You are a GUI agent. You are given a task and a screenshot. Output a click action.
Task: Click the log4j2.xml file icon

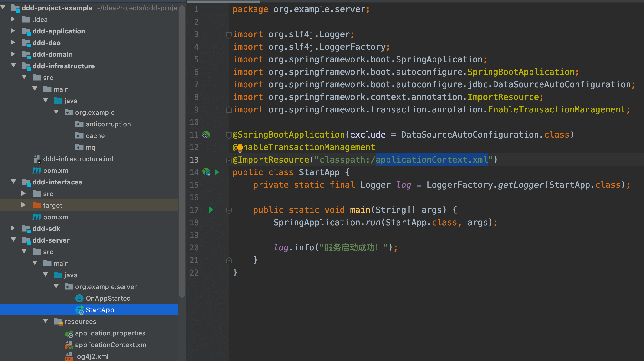tap(69, 356)
